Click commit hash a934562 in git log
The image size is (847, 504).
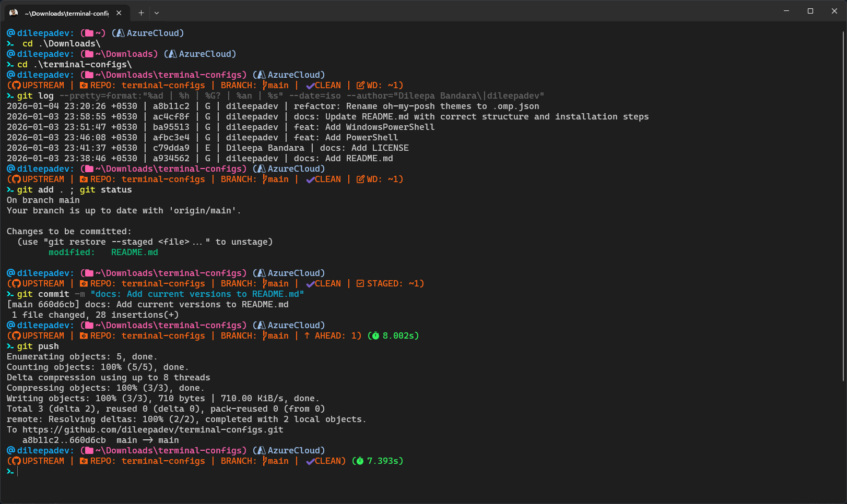(x=171, y=159)
